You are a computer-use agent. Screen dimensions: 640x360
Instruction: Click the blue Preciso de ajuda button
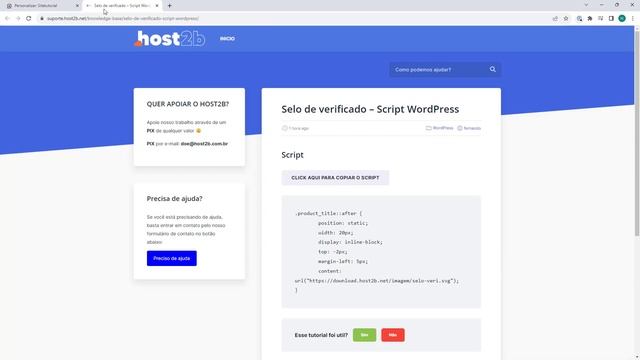click(171, 258)
